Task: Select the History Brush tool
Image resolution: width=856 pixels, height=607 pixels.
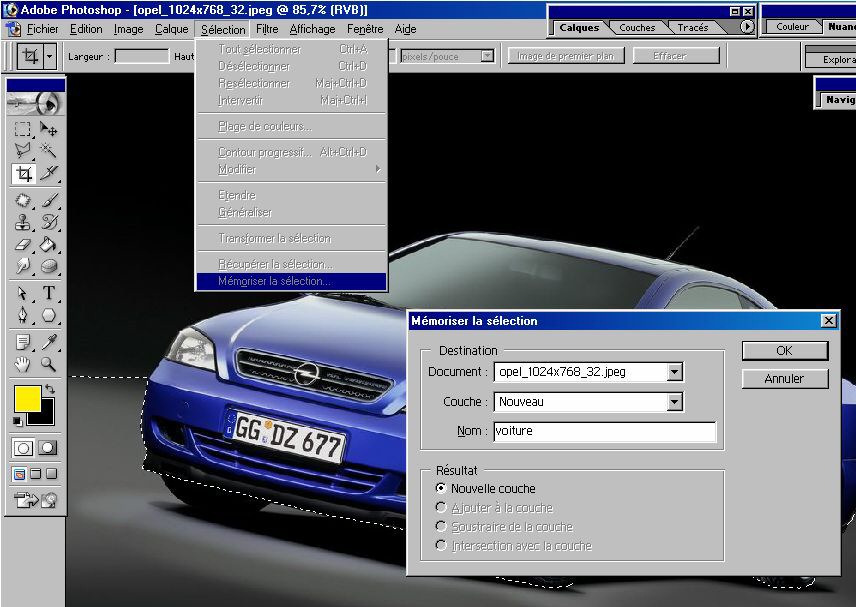Action: (49, 222)
